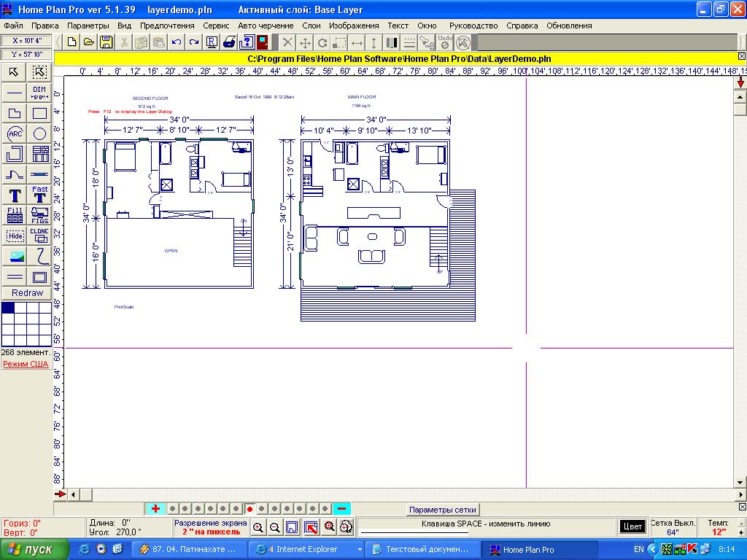
Task: Select the Fast T text tool
Action: click(39, 195)
